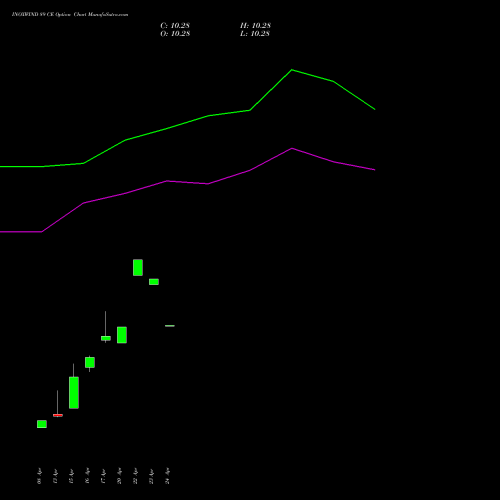Viewport: 500px width, 500px height.
Task: Click the '20 Apr' date axis label
Action: click(x=119, y=477)
